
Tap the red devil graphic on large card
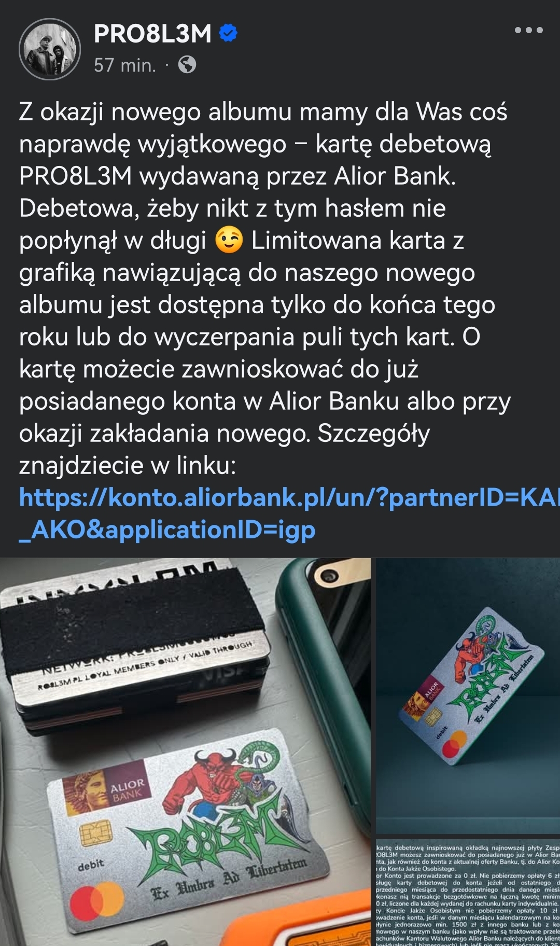[205, 781]
